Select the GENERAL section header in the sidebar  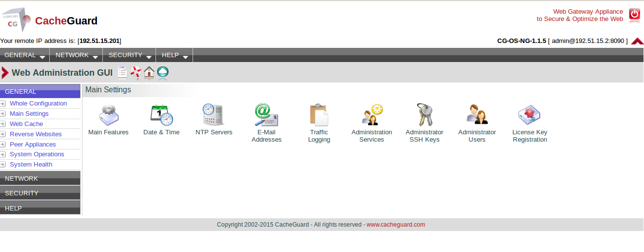click(40, 91)
